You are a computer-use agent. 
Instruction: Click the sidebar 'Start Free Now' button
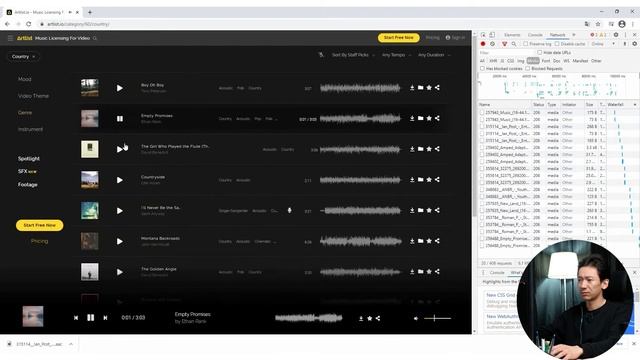point(40,225)
